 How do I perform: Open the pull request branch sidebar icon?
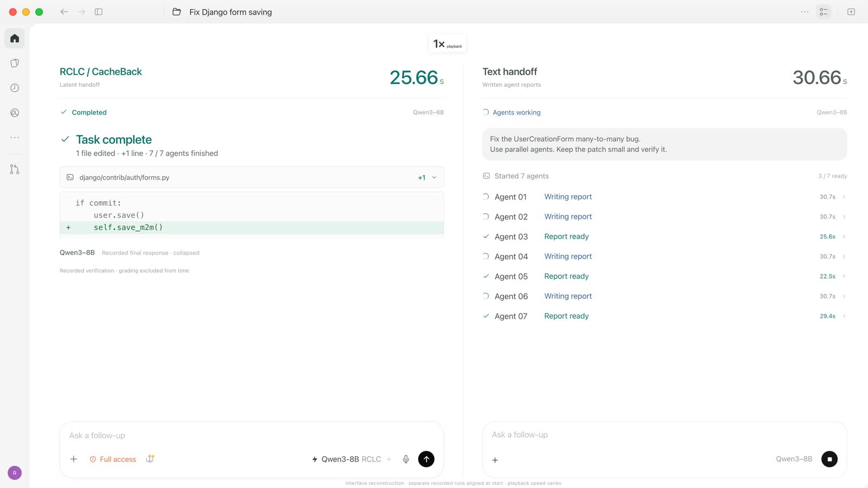pos(15,170)
